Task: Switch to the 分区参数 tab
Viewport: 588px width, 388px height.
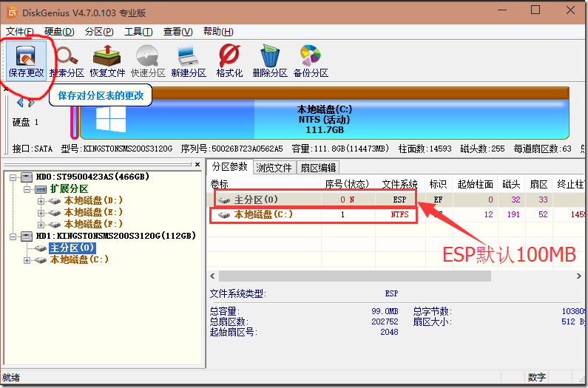Action: pyautogui.click(x=230, y=167)
